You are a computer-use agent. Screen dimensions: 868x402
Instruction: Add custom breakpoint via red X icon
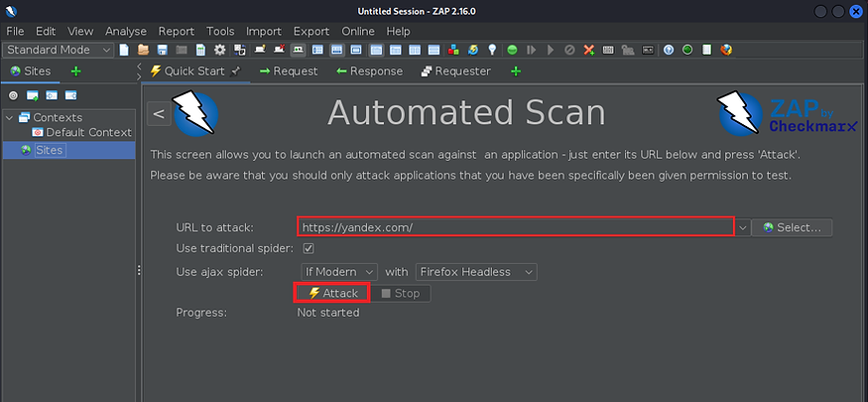click(x=589, y=50)
